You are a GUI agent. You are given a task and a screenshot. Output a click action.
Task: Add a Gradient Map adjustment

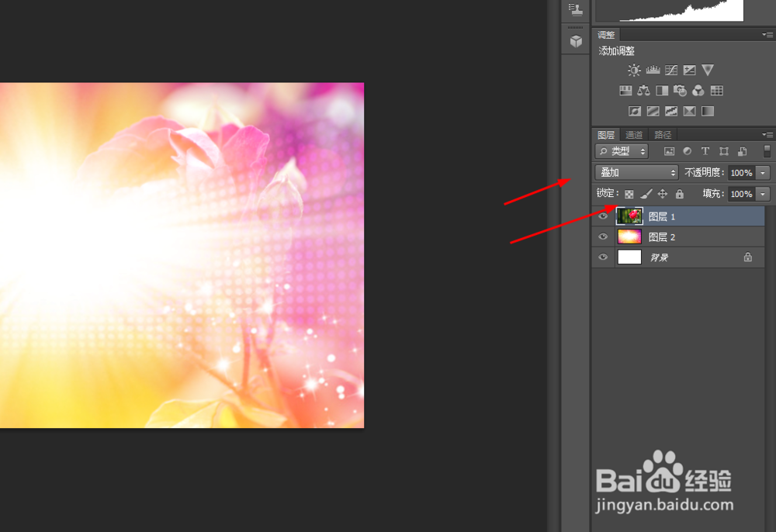(x=708, y=111)
